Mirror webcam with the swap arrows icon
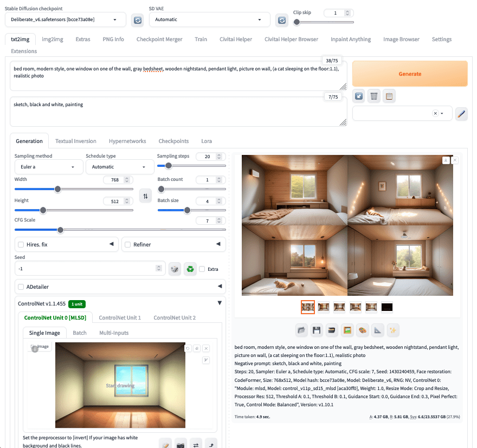The height and width of the screenshot is (448, 477). click(196, 444)
